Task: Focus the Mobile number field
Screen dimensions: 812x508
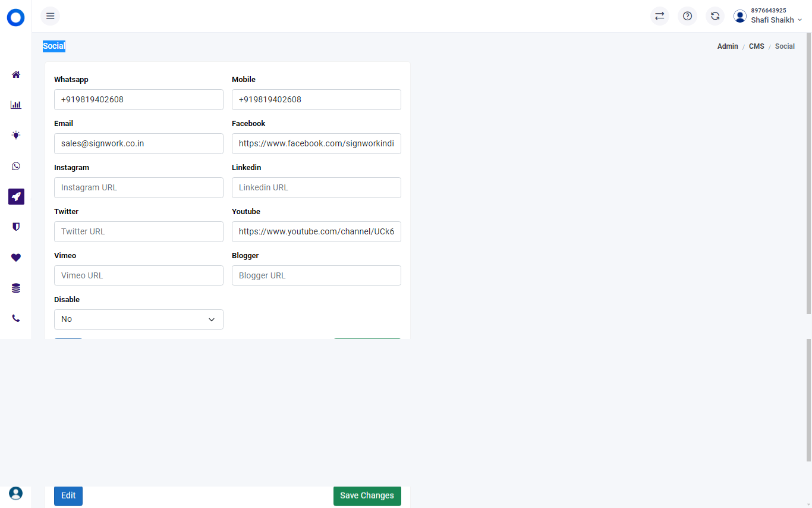Action: [x=316, y=99]
